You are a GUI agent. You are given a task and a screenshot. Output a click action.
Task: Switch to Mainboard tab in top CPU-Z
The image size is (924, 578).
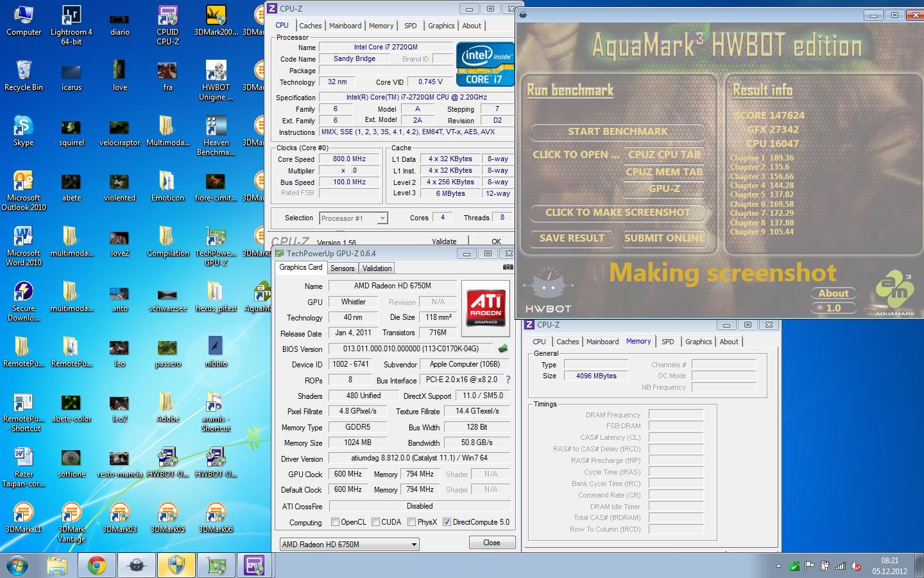tap(345, 26)
